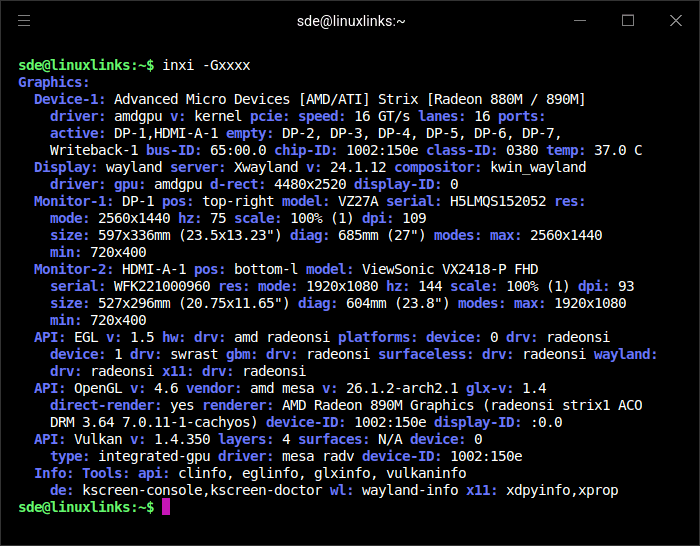Click the Display: label
The height and width of the screenshot is (546, 700).
click(66, 167)
